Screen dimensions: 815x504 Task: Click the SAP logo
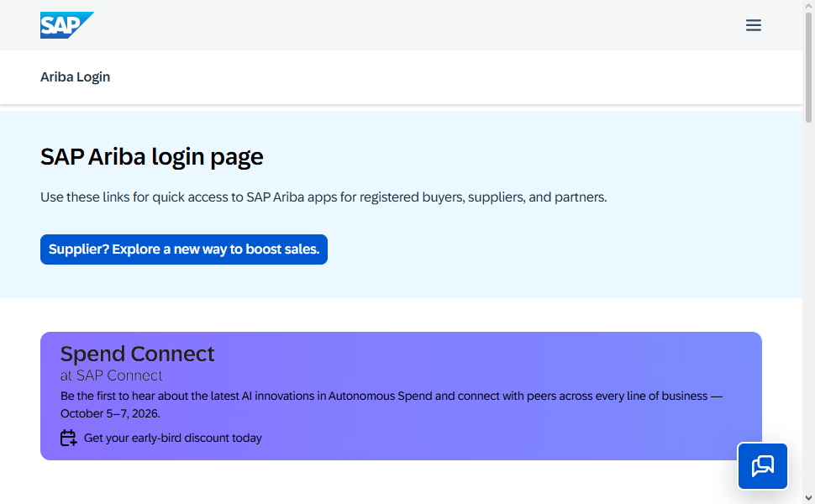click(x=67, y=25)
